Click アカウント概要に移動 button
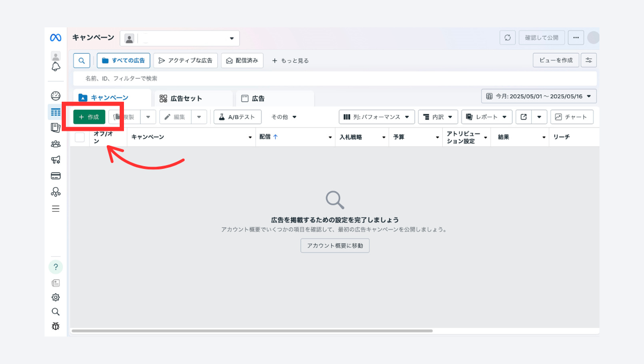This screenshot has height=364, width=644. pyautogui.click(x=335, y=246)
